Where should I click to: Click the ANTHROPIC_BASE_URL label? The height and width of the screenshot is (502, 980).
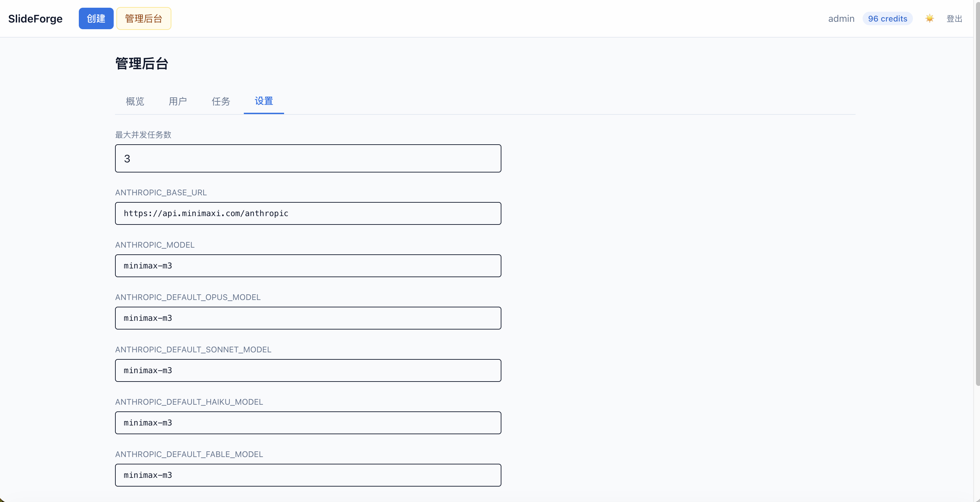pyautogui.click(x=161, y=193)
